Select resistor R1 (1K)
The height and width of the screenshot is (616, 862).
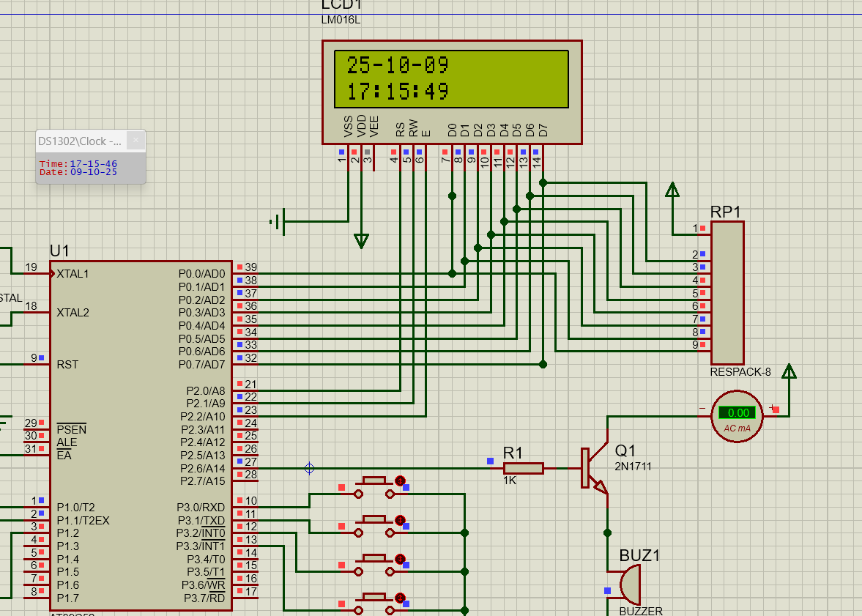[x=523, y=468]
